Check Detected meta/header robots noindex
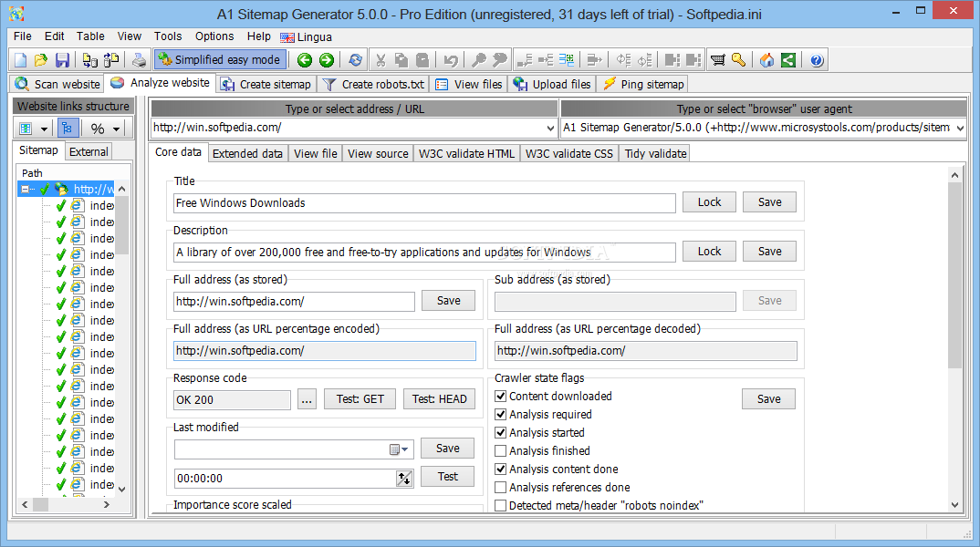 click(x=501, y=505)
